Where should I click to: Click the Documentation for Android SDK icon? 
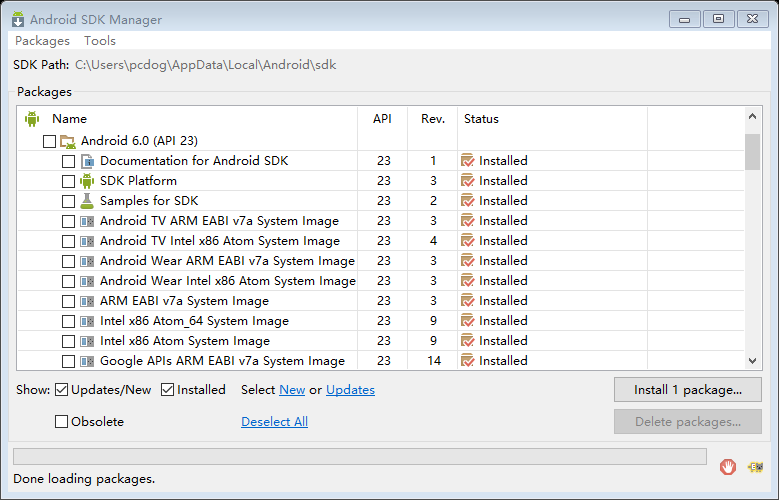click(x=87, y=161)
